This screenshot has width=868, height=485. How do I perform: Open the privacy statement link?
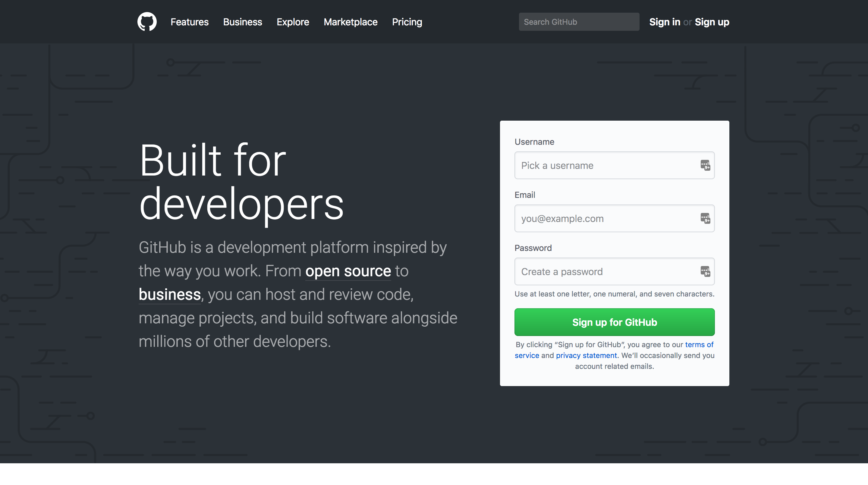[x=586, y=355]
